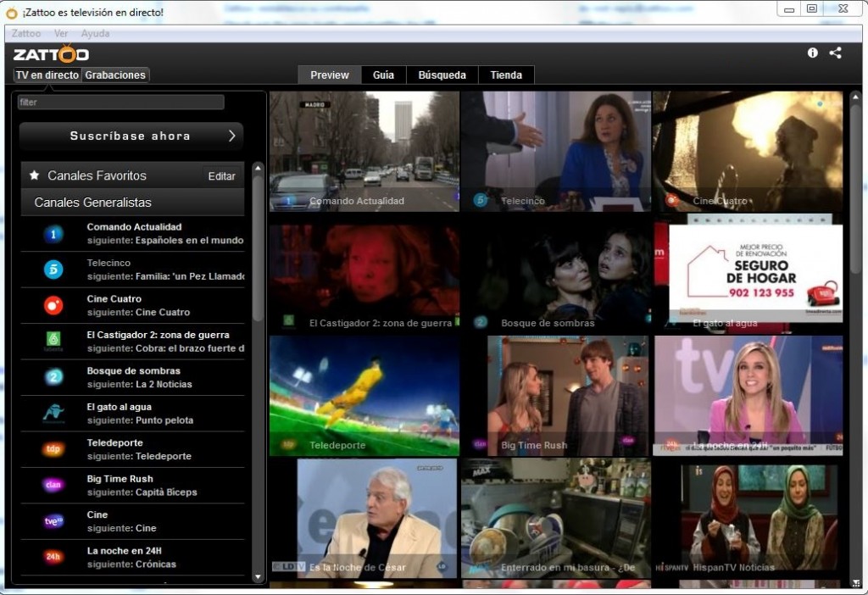The width and height of the screenshot is (868, 595).
Task: Open the Ayuda menu
Action: (x=95, y=34)
